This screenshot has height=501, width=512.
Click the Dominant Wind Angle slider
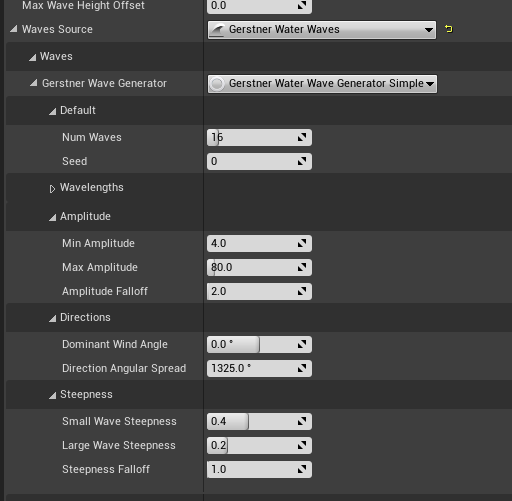point(259,344)
